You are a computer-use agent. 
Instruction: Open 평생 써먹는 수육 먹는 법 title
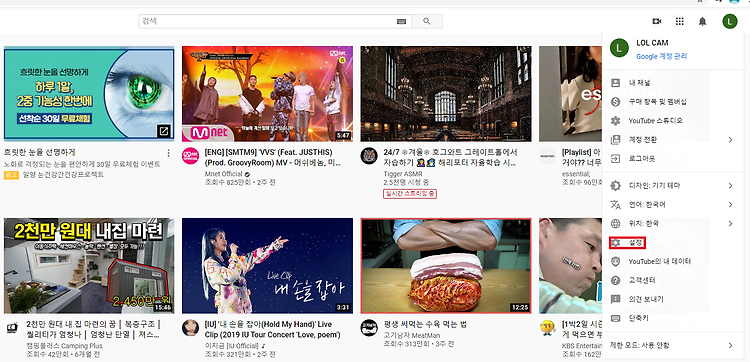point(425,324)
